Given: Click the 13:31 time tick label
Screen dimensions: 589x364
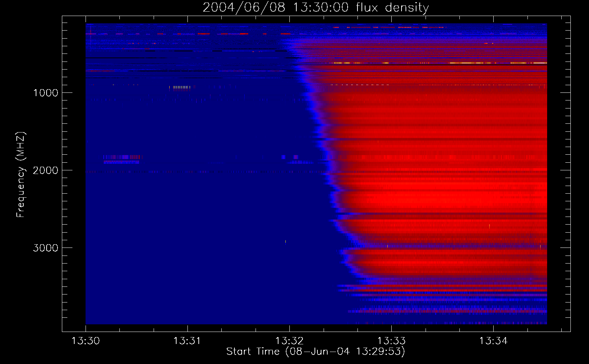Looking at the screenshot, I should (187, 341).
